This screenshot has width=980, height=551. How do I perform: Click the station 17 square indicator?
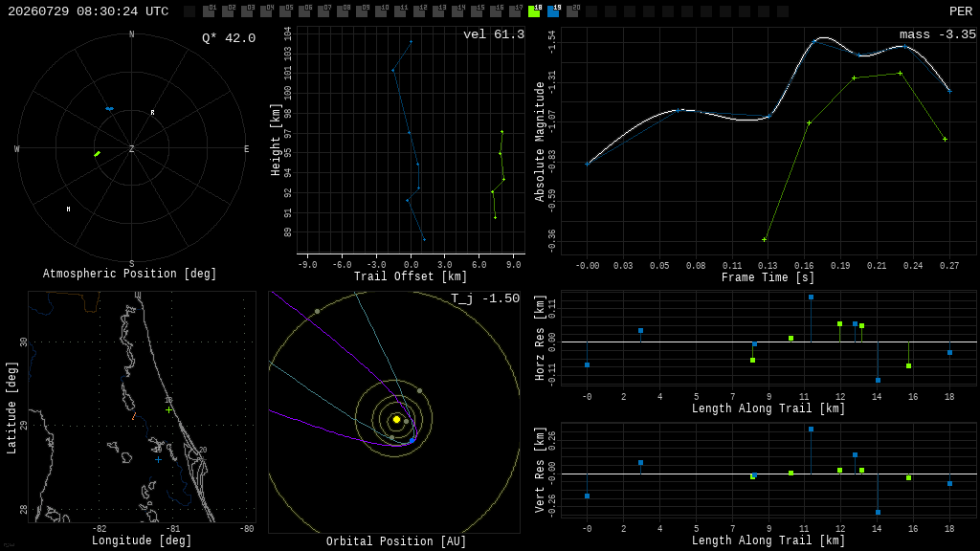(x=516, y=11)
